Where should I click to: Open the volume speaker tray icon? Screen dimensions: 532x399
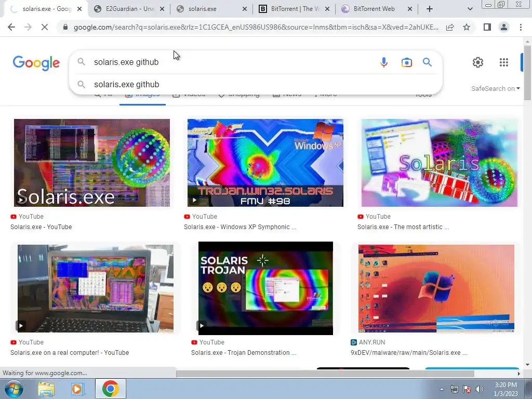[x=479, y=389]
